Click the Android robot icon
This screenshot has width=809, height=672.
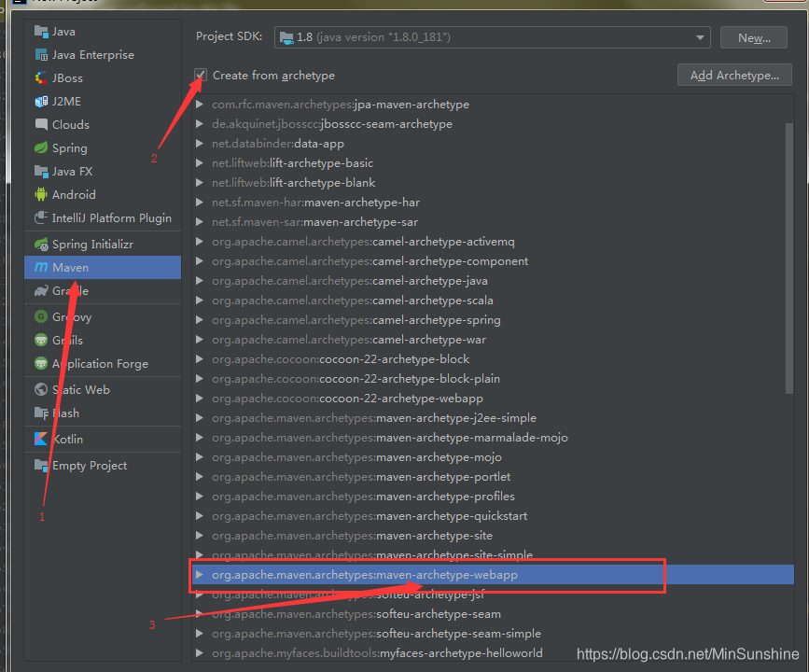(x=41, y=194)
